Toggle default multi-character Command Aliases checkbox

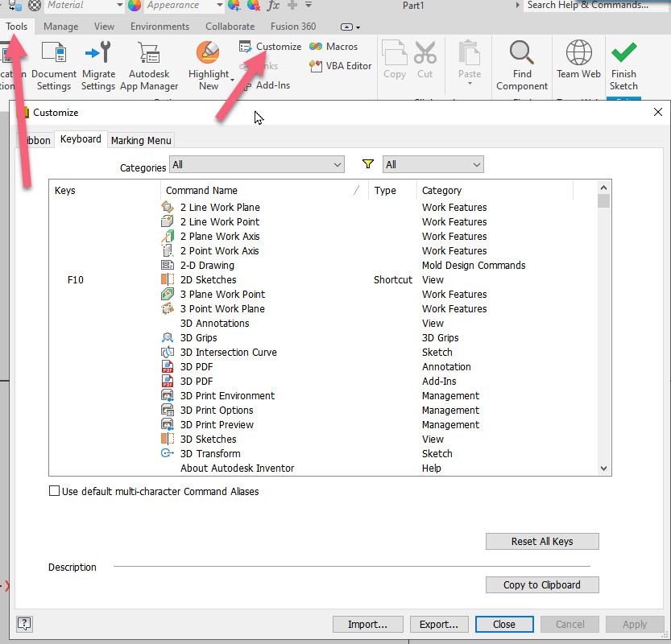tap(54, 490)
